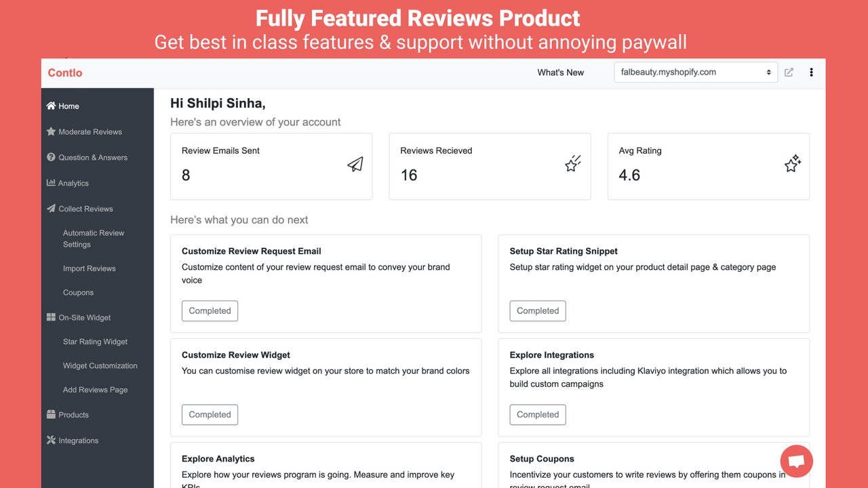Open Moderate Reviews via star icon
Screen dimensions: 868x488
coord(50,131)
